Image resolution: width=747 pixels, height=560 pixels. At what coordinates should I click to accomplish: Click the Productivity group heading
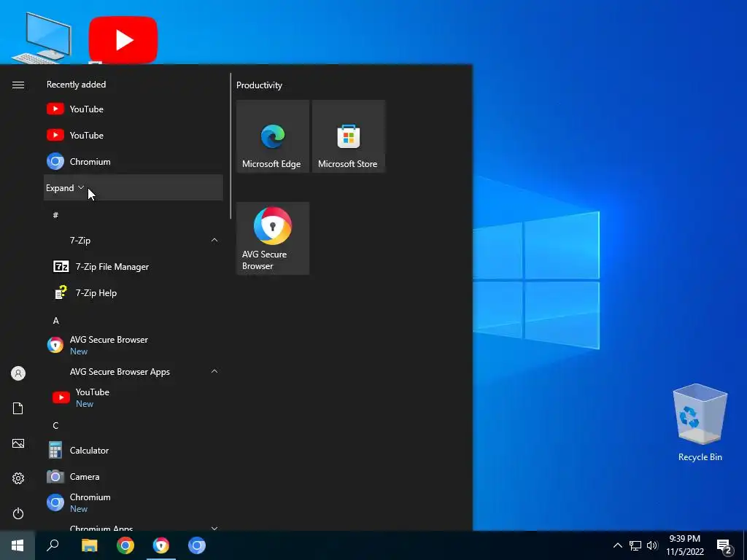(259, 85)
